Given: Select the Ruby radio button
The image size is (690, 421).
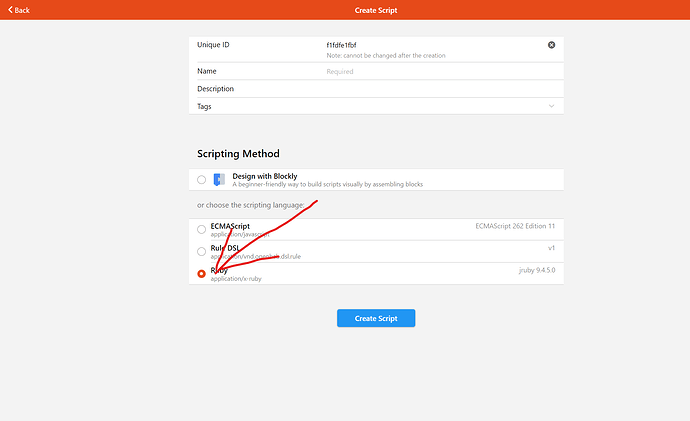Looking at the screenshot, I should 202,274.
